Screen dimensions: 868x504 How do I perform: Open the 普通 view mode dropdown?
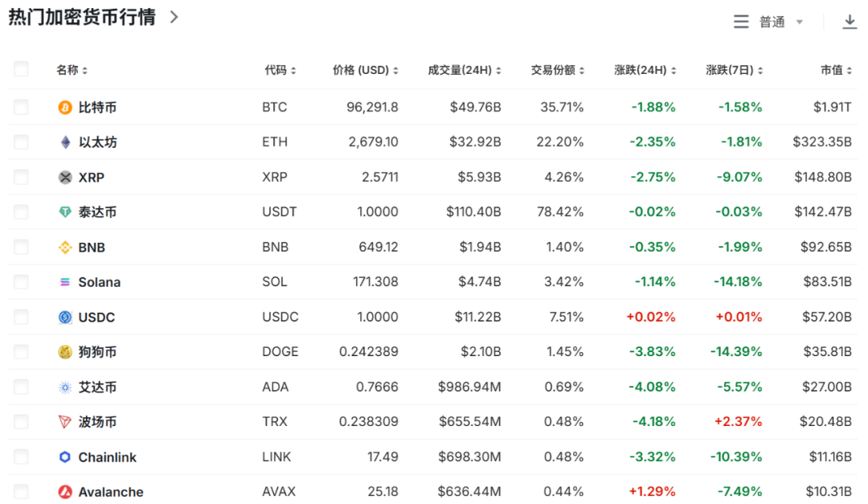(x=780, y=22)
